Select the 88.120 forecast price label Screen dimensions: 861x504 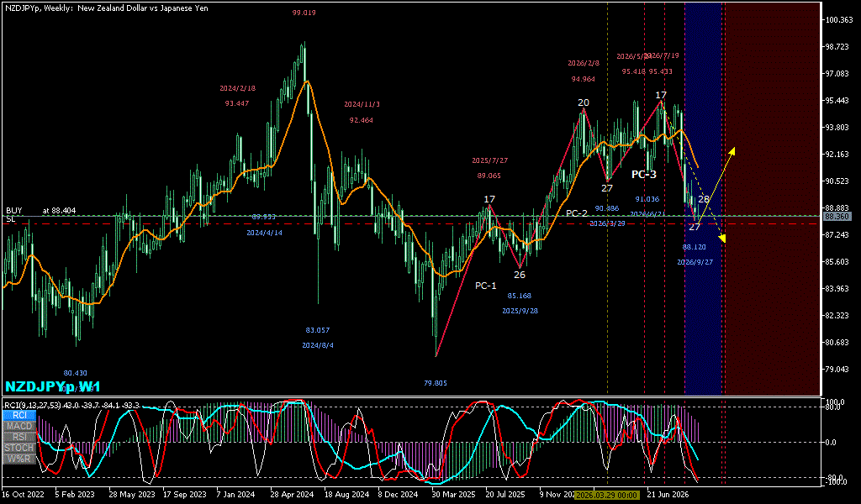694,247
